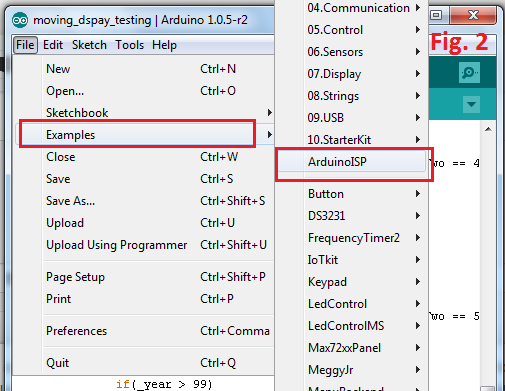Open the Help menu
Screen dimensions: 505x391
click(164, 45)
